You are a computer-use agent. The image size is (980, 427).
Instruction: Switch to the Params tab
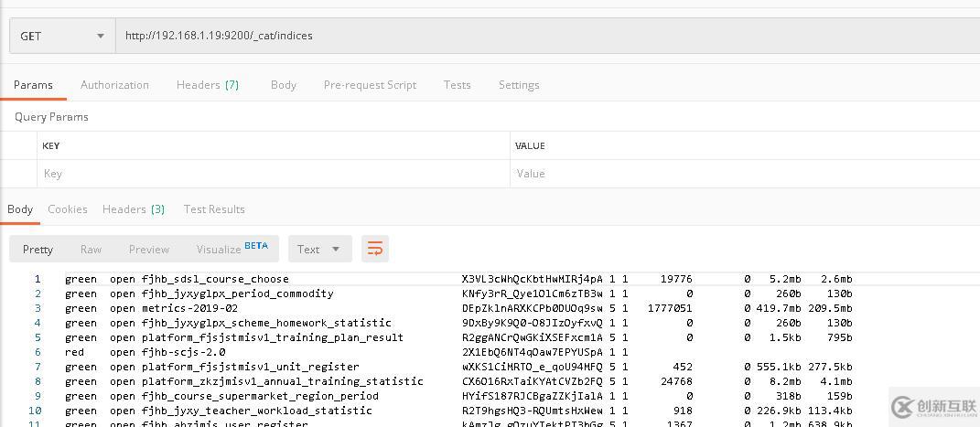click(33, 85)
